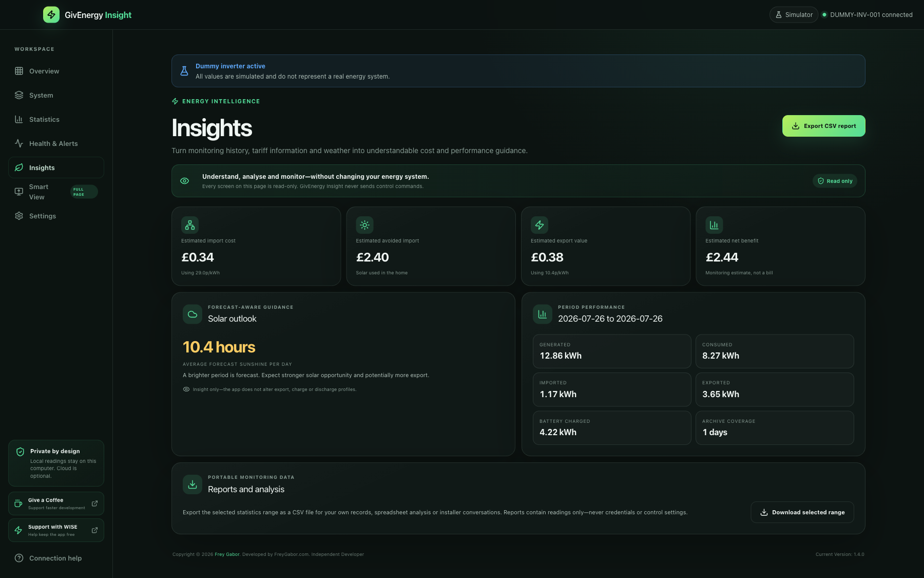This screenshot has height=578, width=924.
Task: Open the Settings page
Action: (x=56, y=216)
